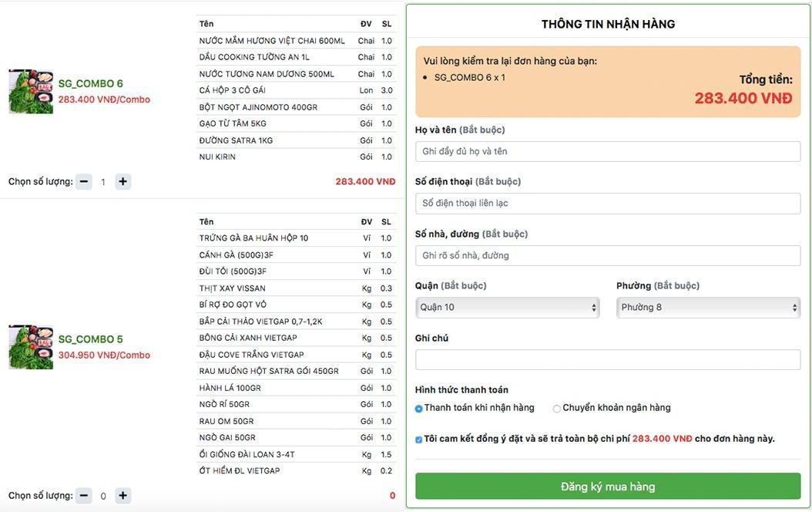Focus the 'Họ và tên' input field

pyautogui.click(x=607, y=151)
